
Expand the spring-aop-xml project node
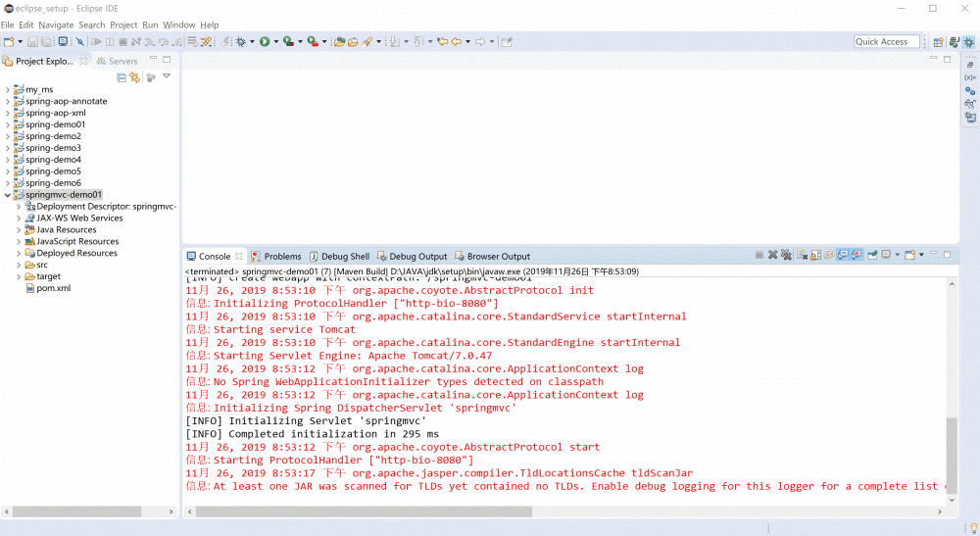tap(8, 113)
